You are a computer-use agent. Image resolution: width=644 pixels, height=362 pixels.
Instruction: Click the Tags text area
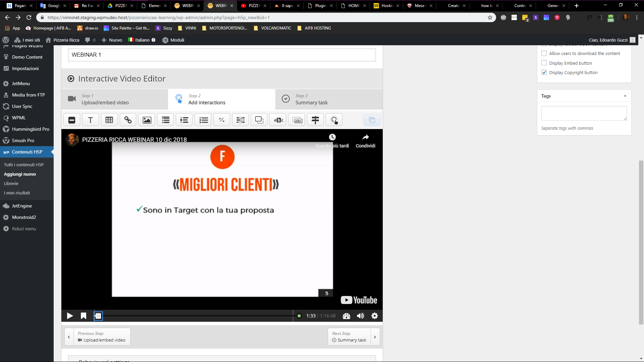point(584,113)
